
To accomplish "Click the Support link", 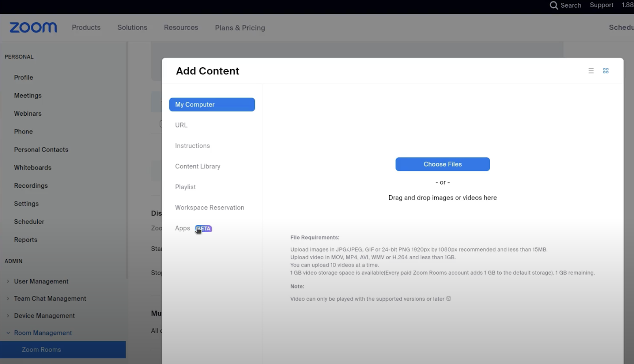I will 602,5.
